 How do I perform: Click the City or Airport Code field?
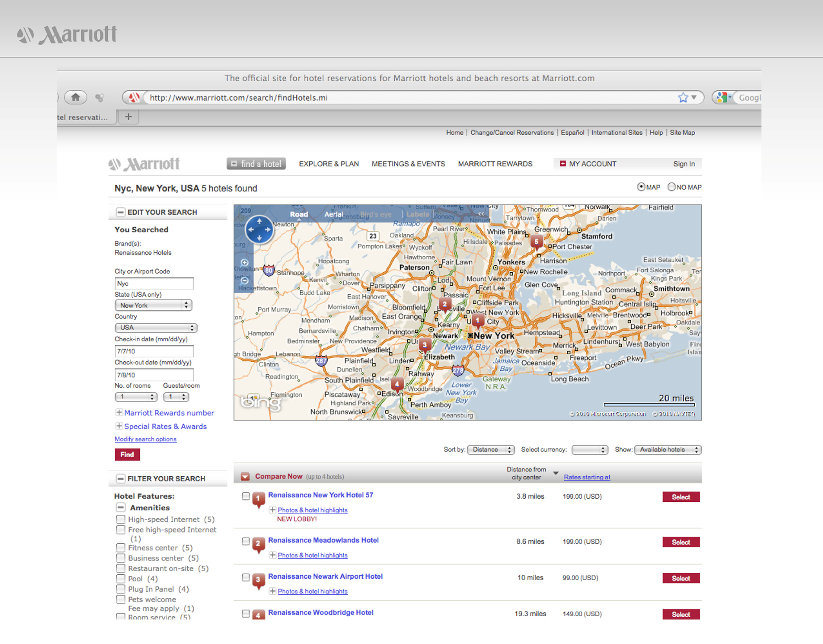[x=154, y=284]
